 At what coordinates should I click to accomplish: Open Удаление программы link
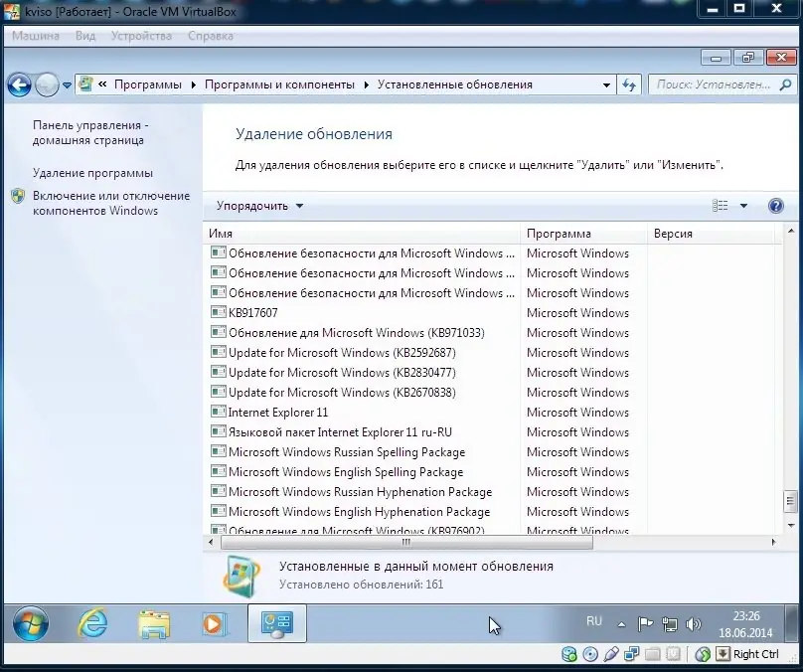point(92,173)
